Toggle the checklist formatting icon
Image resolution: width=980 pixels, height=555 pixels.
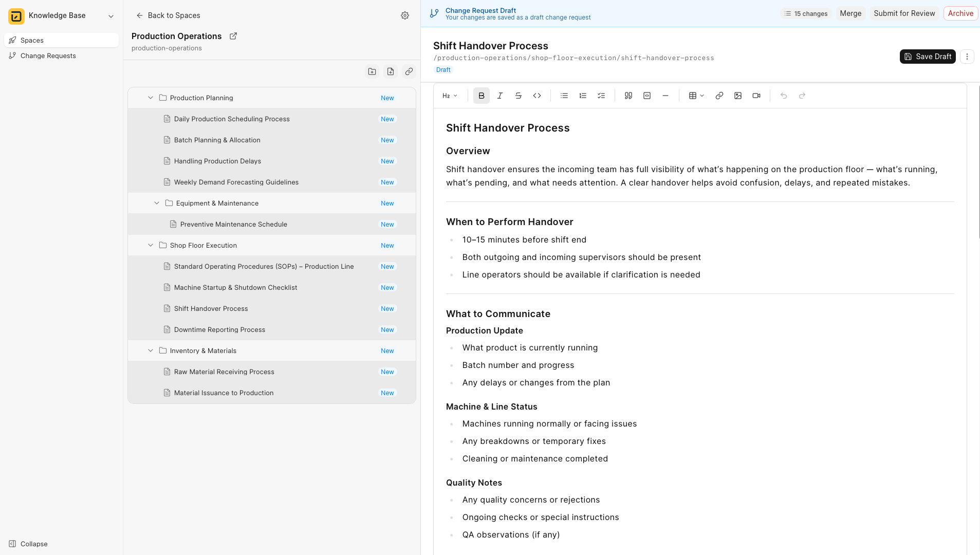[601, 96]
